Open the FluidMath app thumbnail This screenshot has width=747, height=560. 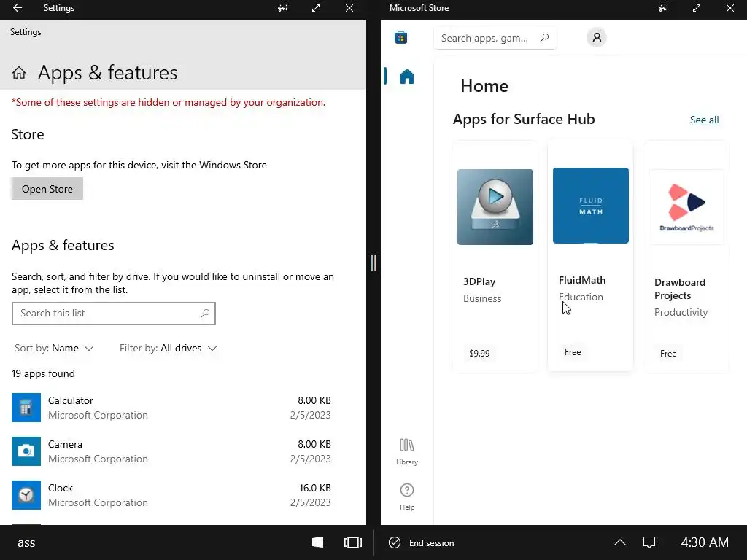[590, 206]
